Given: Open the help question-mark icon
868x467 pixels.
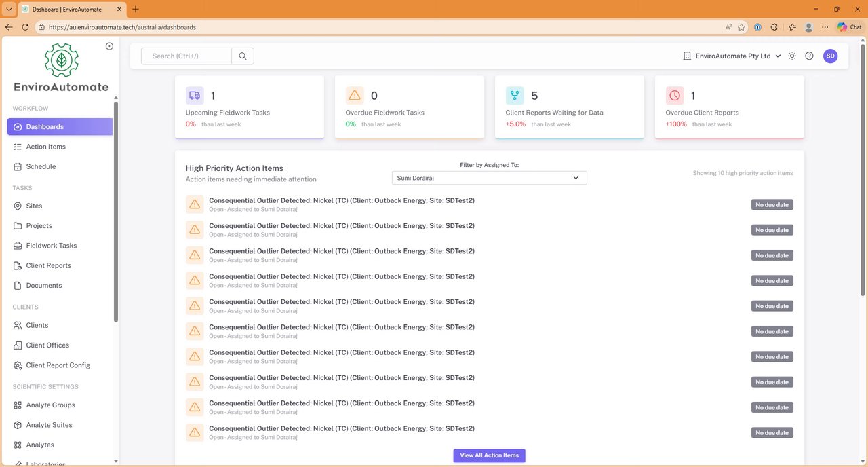Looking at the screenshot, I should pos(809,56).
